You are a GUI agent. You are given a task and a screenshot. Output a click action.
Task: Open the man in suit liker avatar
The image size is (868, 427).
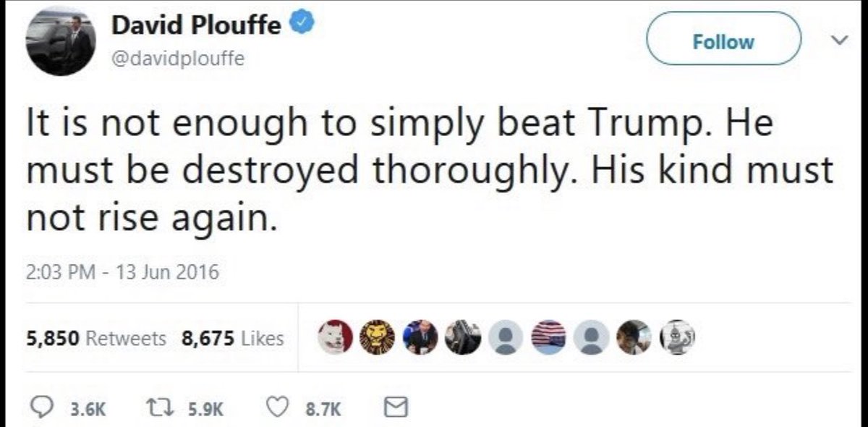[419, 337]
